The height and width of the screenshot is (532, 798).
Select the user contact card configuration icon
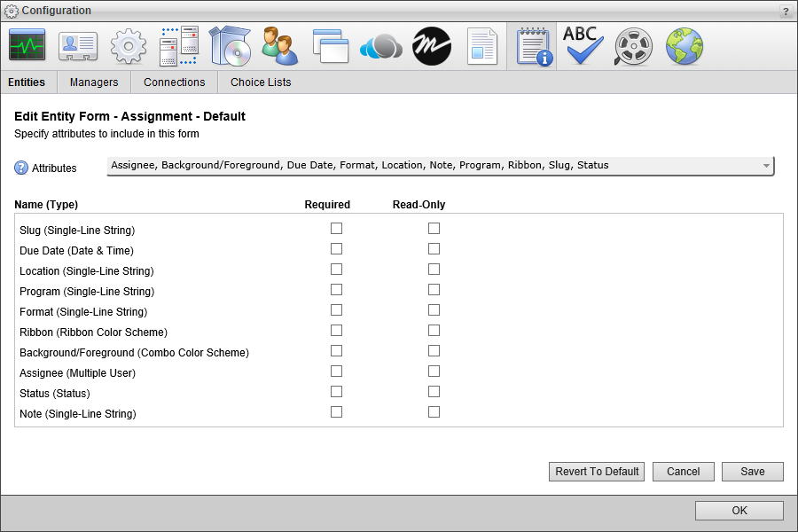click(77, 45)
